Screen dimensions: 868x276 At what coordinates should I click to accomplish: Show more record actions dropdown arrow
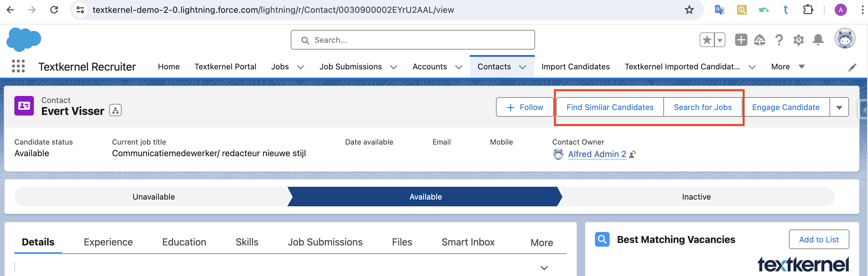click(x=839, y=107)
